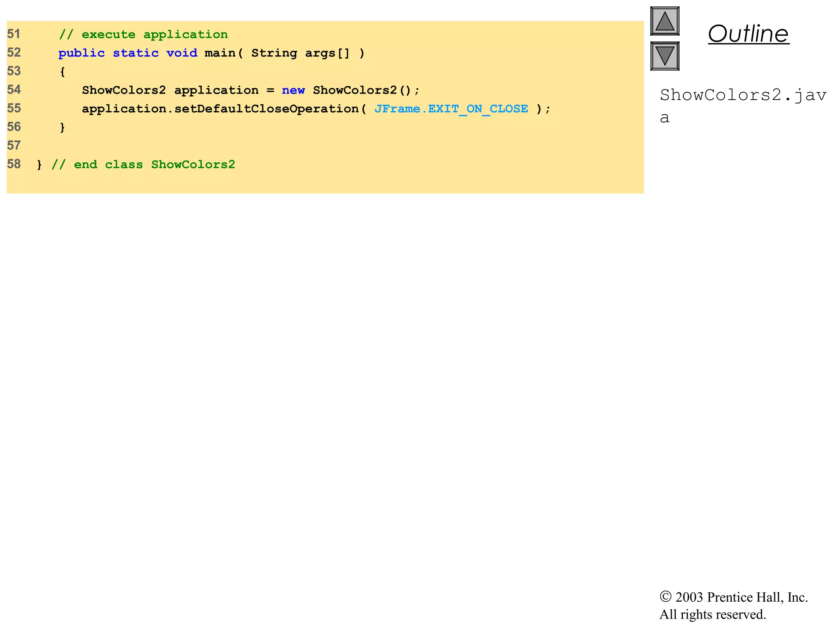Viewport: 840px width, 630px height.
Task: Click the 'All rights reserved.' text
Action: [713, 614]
